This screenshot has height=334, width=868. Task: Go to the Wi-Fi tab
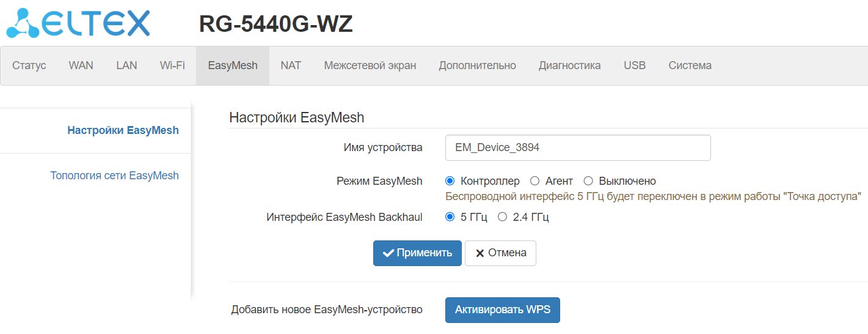pyautogui.click(x=172, y=65)
